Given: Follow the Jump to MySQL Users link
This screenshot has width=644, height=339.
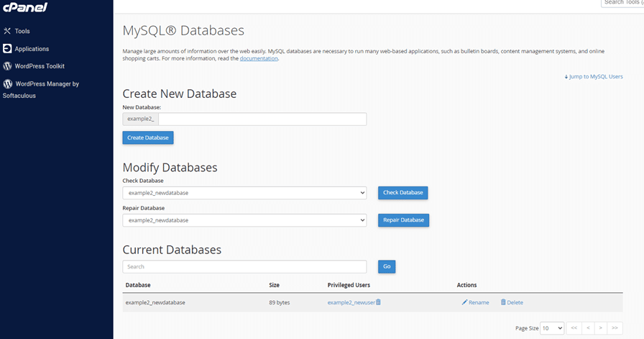Looking at the screenshot, I should click(x=594, y=76).
